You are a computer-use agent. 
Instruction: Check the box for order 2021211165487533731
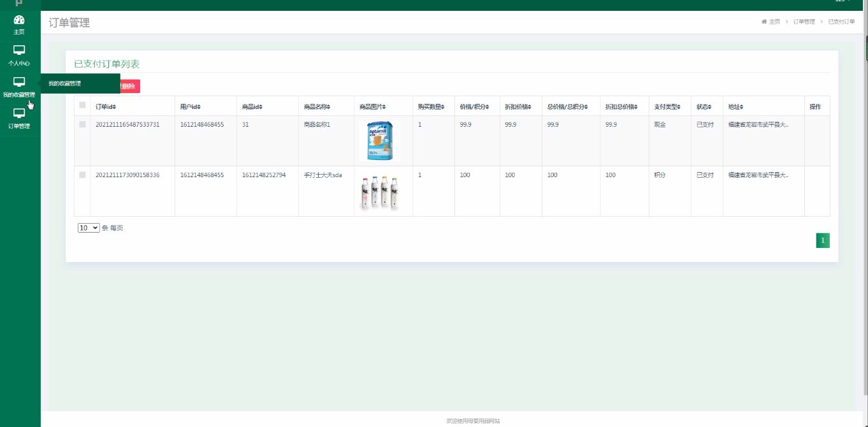pos(82,124)
